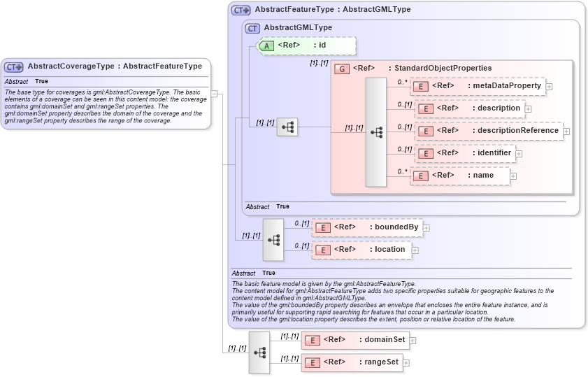Screen dimensions: 588x377
Task: Click the AbstractFeatureType documentation paragraph
Action: click(393, 301)
